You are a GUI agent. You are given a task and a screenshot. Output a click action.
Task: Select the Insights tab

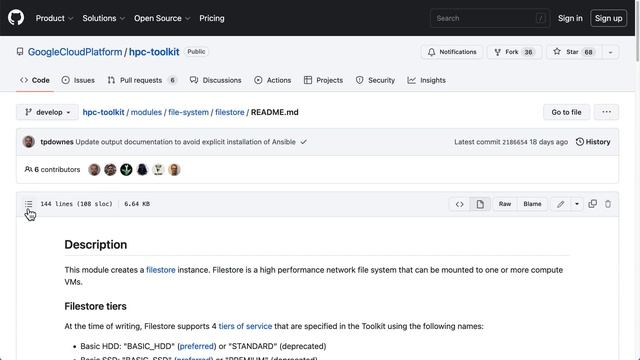(427, 80)
